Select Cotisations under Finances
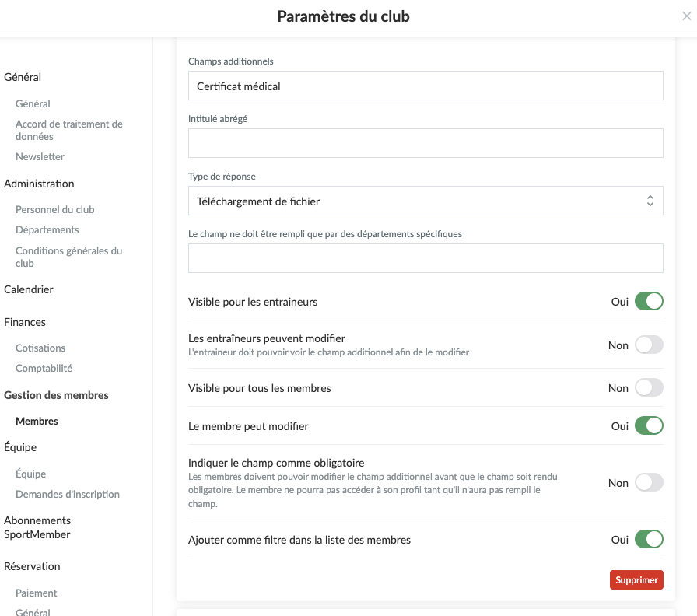 tap(40, 348)
